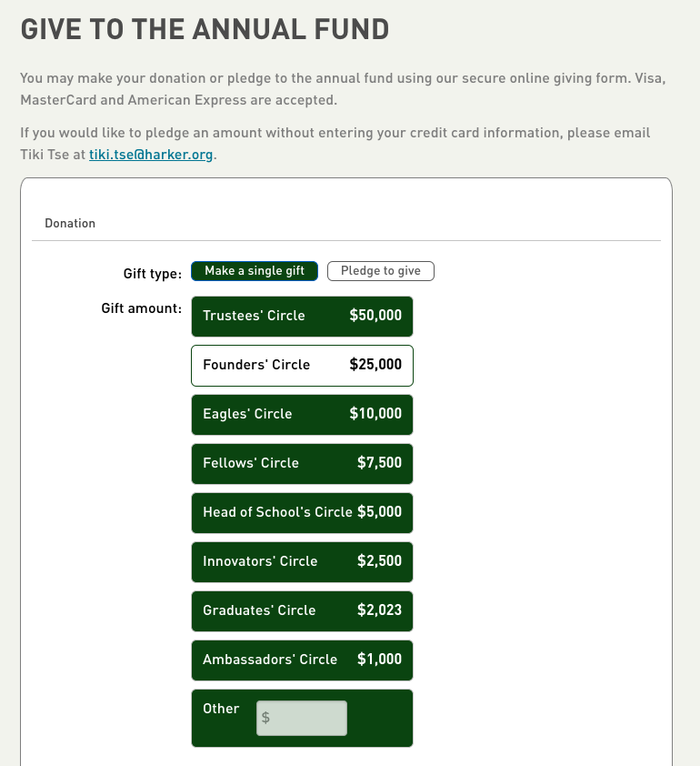Image resolution: width=700 pixels, height=766 pixels.
Task: Click the dollar sign placeholder in Other box
Action: 265,717
